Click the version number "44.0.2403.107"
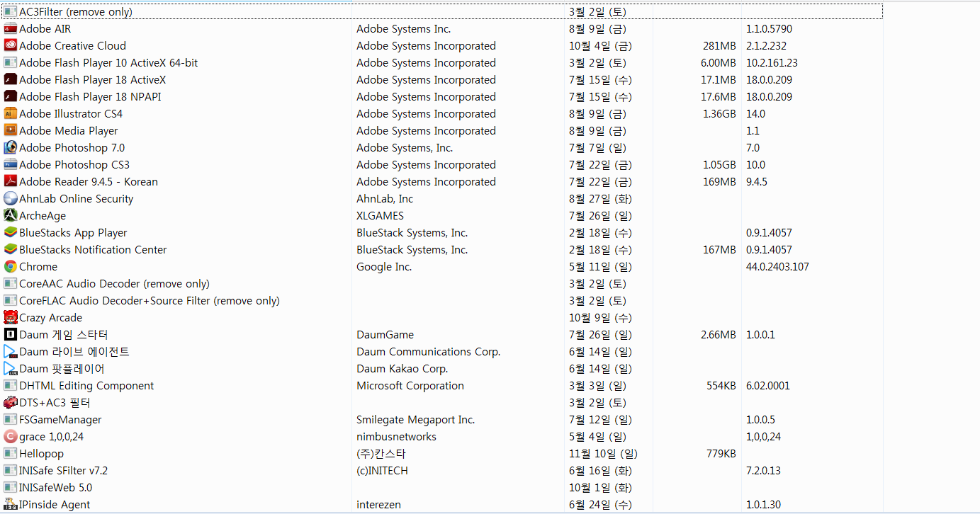The height and width of the screenshot is (514, 980). pos(777,267)
